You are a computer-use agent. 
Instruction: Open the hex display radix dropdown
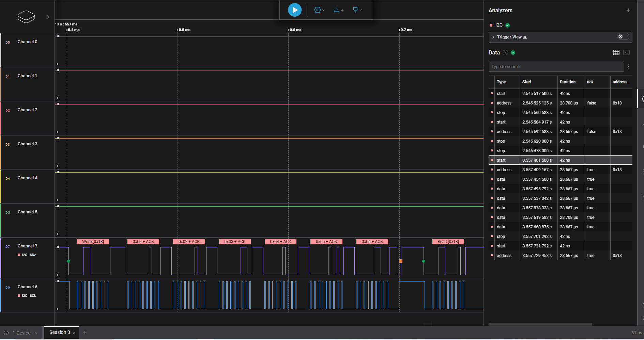[319, 10]
